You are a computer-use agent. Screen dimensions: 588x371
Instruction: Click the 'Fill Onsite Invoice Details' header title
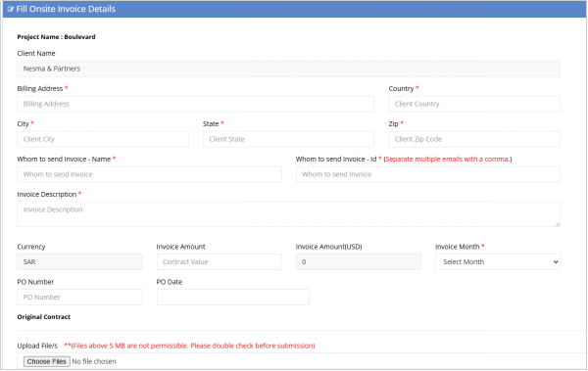(x=66, y=9)
